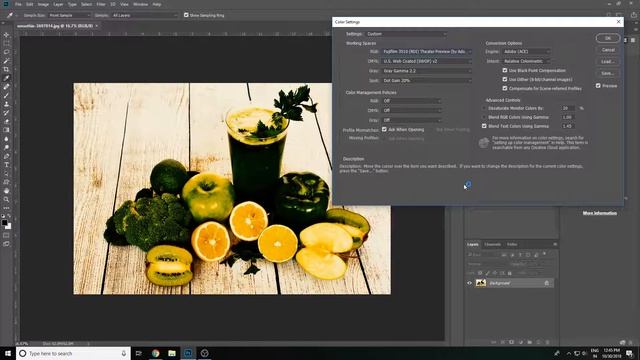Hide the Background layer with eye icon

pyautogui.click(x=469, y=283)
